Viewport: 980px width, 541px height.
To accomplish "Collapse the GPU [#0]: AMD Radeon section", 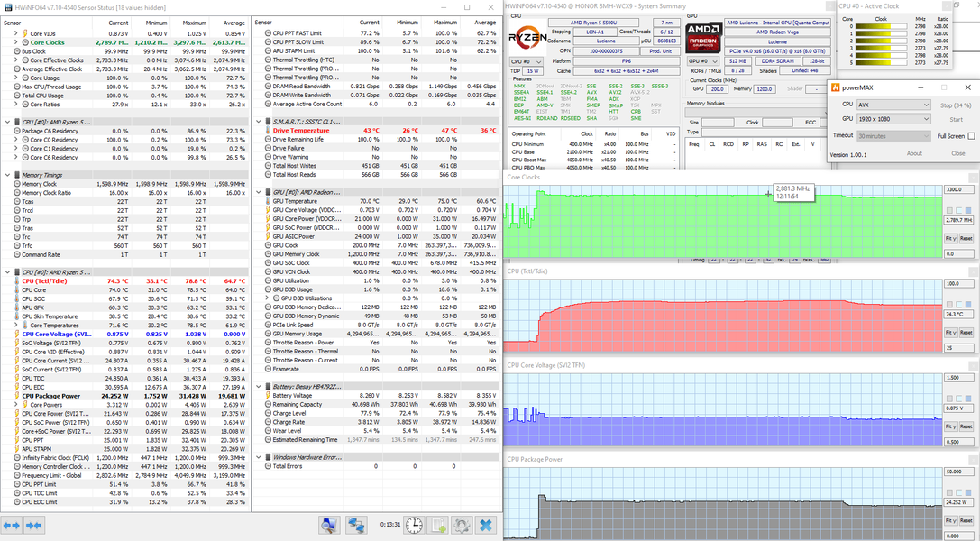I will click(x=259, y=192).
